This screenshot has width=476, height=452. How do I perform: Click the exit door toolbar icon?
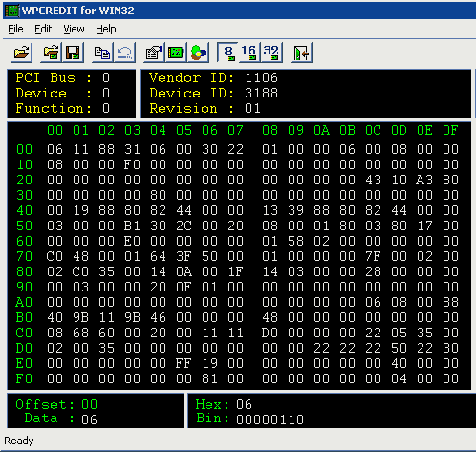[301, 53]
